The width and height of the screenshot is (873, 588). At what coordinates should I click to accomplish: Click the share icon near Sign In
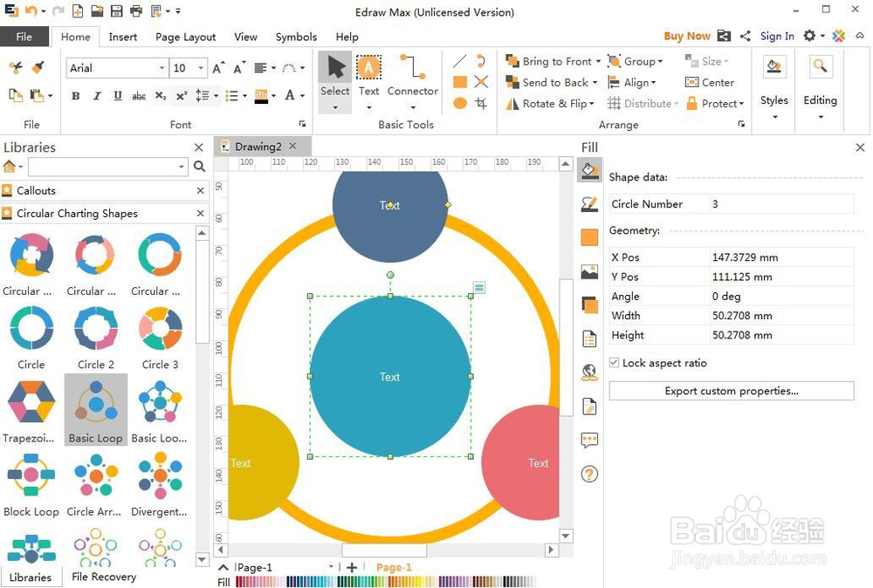[x=745, y=36]
